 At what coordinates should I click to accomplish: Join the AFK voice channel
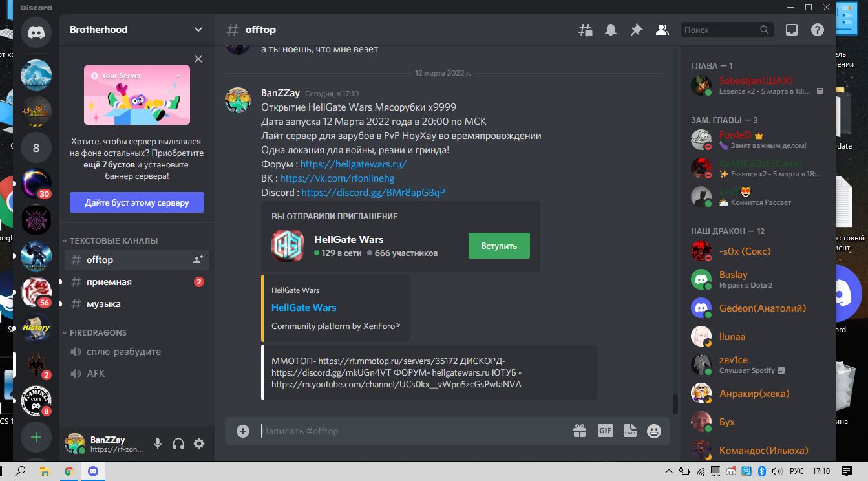(137, 374)
